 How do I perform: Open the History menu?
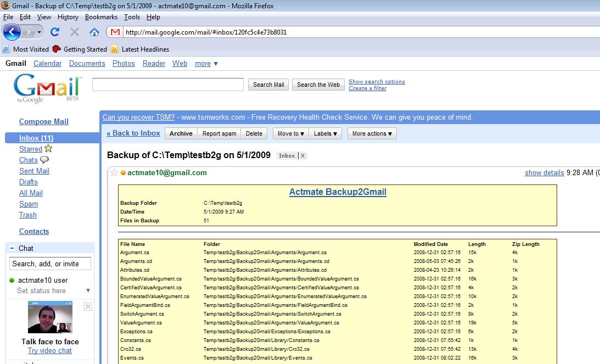(68, 17)
